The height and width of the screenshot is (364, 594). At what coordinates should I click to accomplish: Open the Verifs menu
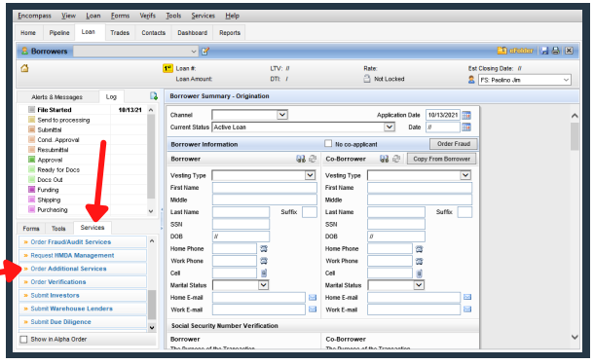pos(147,16)
